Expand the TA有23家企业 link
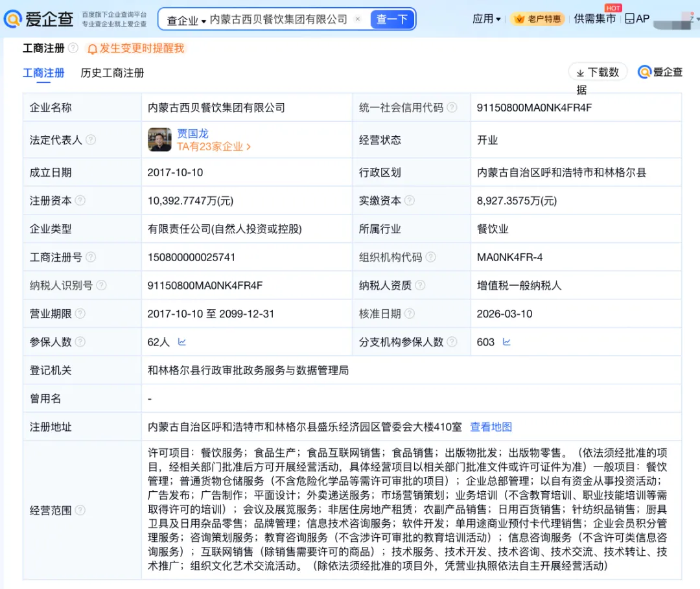700x589 pixels. coord(214,147)
